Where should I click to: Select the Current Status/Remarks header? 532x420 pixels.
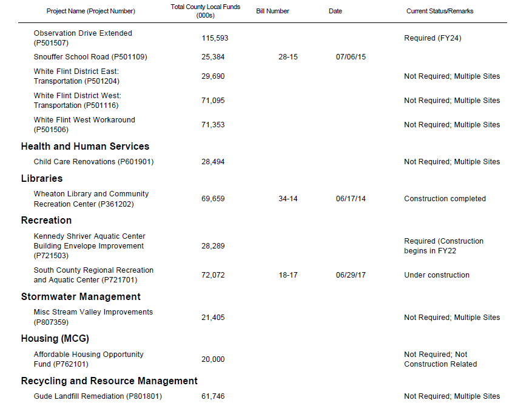tap(440, 11)
